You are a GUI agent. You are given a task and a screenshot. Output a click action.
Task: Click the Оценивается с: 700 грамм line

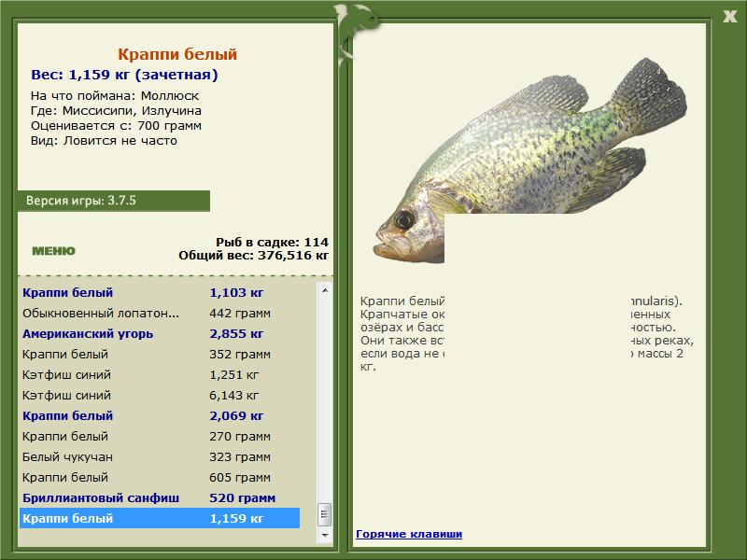pyautogui.click(x=116, y=126)
